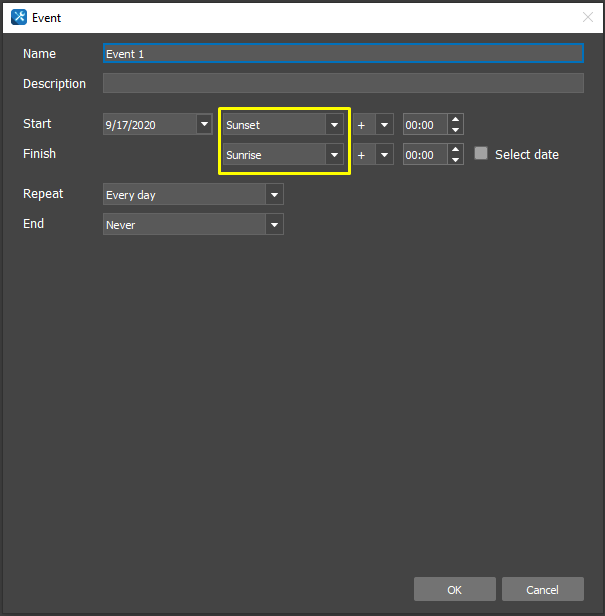Click the Finish offset time 00:00 field
Viewport: 605px width, 616px height.
coord(424,155)
